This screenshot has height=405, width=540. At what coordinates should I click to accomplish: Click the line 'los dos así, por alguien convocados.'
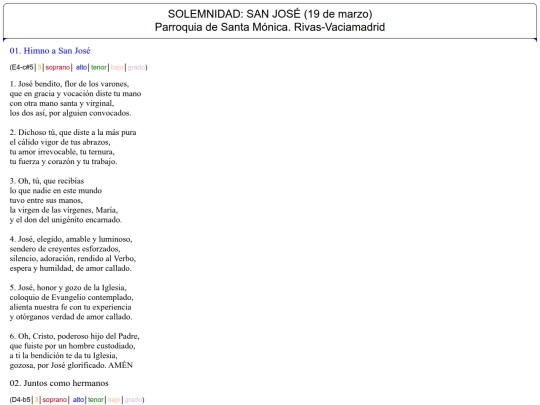point(71,113)
